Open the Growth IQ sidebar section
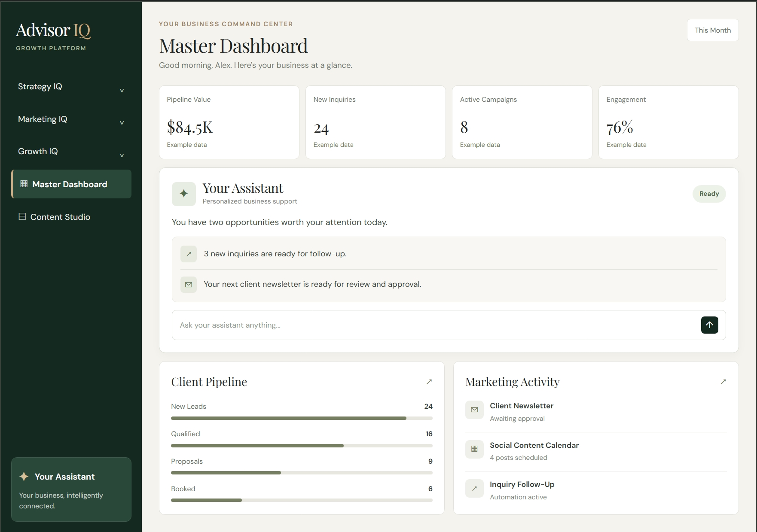Viewport: 757px width, 532px height. [71, 152]
